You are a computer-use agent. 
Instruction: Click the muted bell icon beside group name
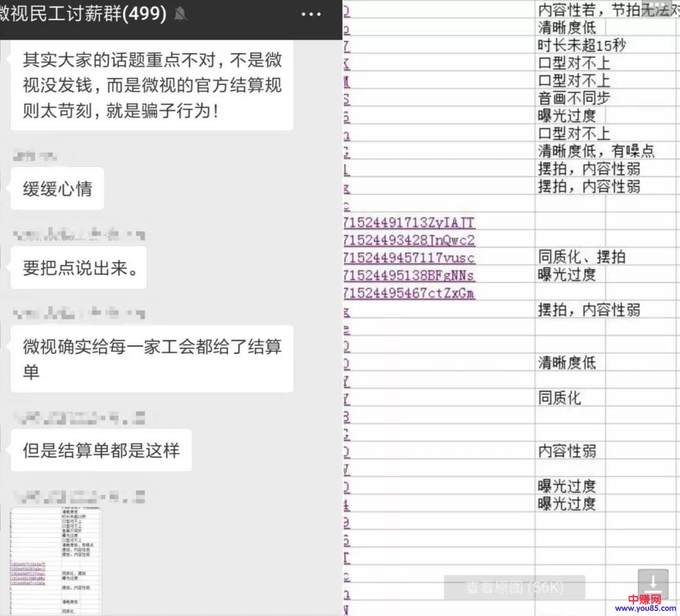[180, 14]
